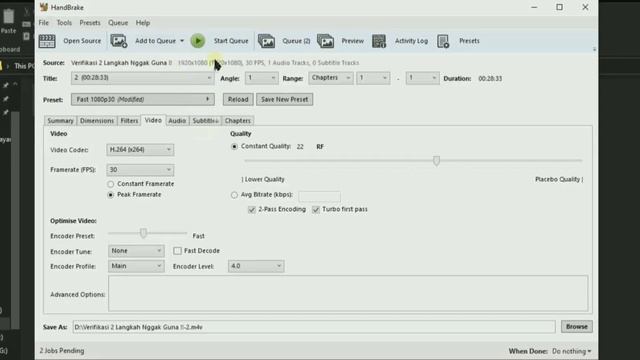
Task: Click the Presets panel icon
Action: (x=443, y=41)
